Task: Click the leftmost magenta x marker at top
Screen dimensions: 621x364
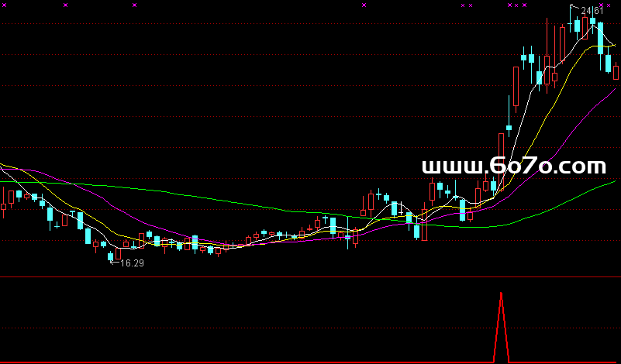Action: tap(5, 5)
